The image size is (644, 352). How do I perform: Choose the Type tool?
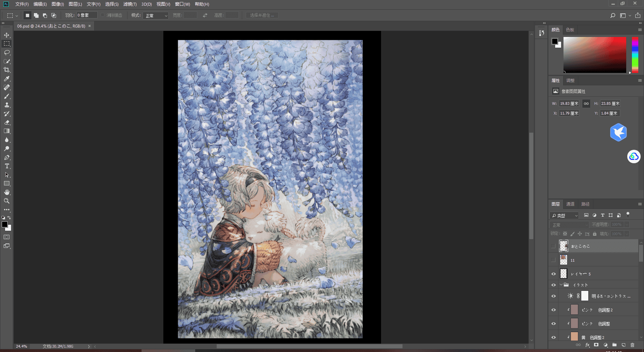pos(7,166)
